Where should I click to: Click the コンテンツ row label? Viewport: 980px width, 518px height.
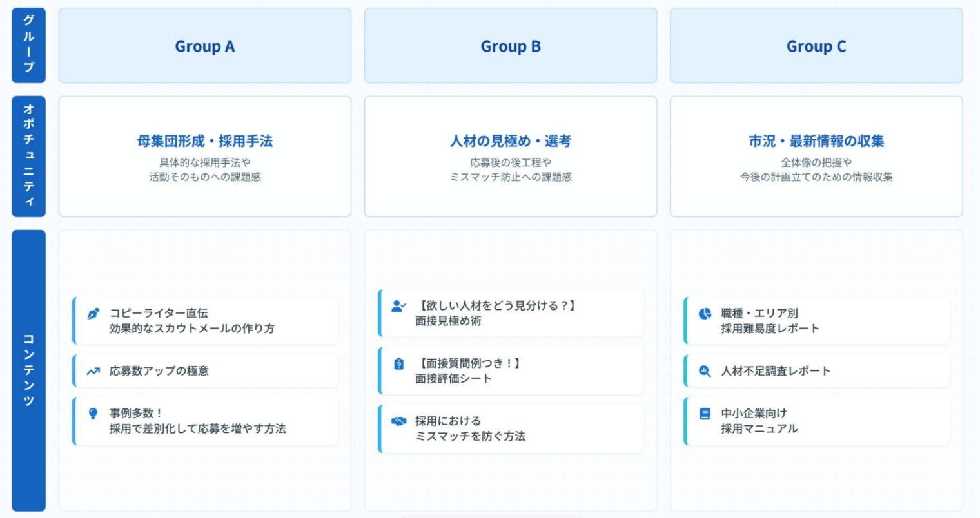click(x=29, y=370)
